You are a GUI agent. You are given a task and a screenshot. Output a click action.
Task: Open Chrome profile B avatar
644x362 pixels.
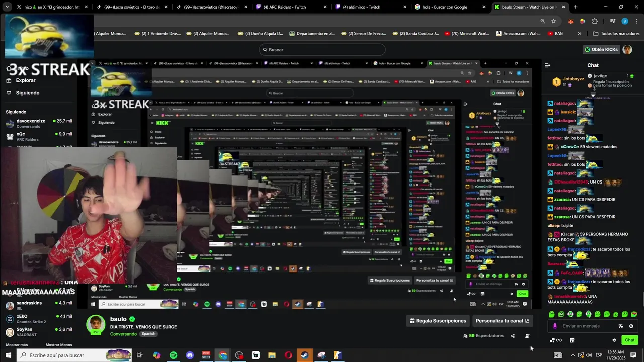(x=625, y=21)
